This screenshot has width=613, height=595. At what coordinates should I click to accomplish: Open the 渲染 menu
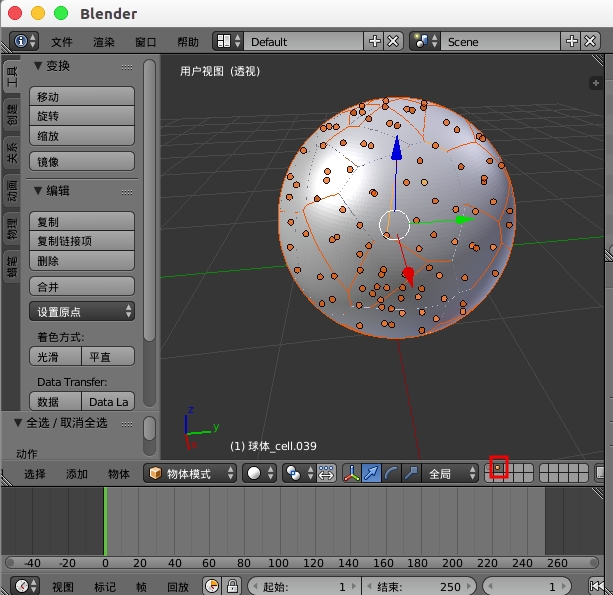point(104,41)
